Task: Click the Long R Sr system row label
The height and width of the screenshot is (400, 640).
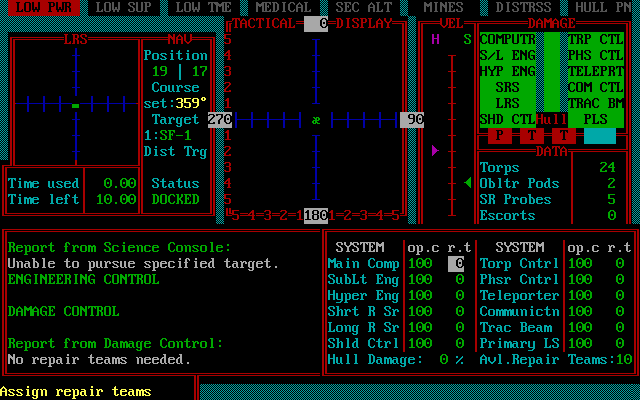Action: pyautogui.click(x=363, y=328)
